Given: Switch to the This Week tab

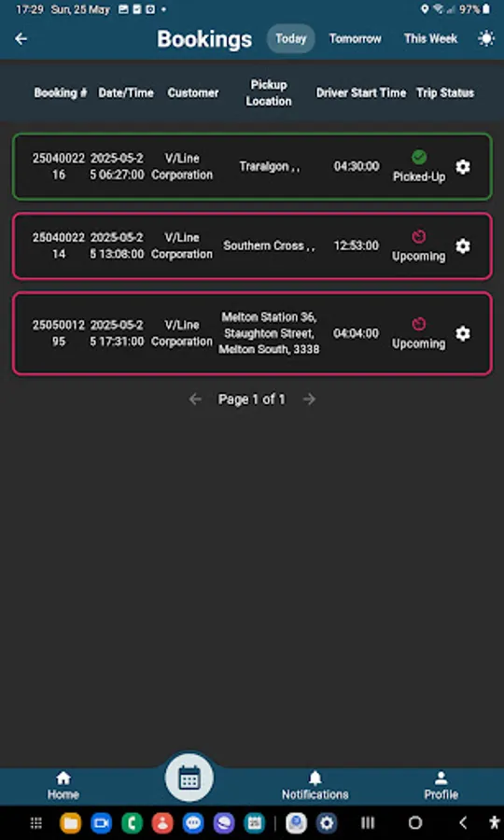Looking at the screenshot, I should [x=430, y=38].
